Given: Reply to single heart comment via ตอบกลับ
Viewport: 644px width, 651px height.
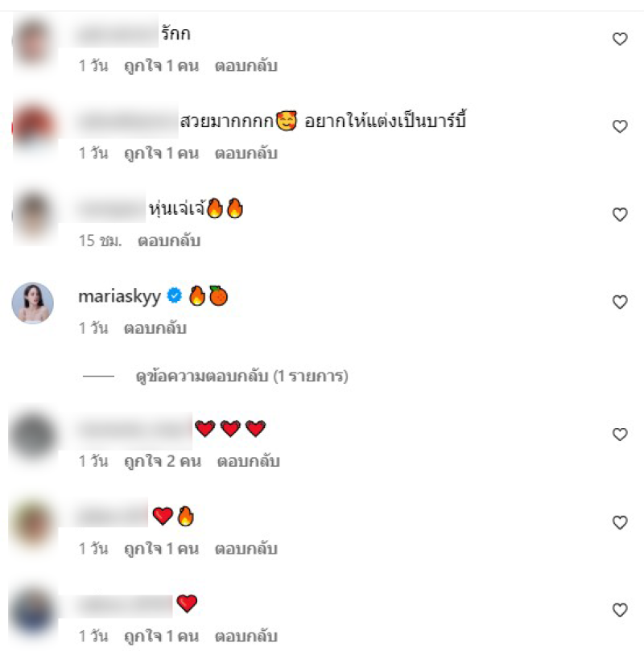Looking at the screenshot, I should (x=246, y=637).
